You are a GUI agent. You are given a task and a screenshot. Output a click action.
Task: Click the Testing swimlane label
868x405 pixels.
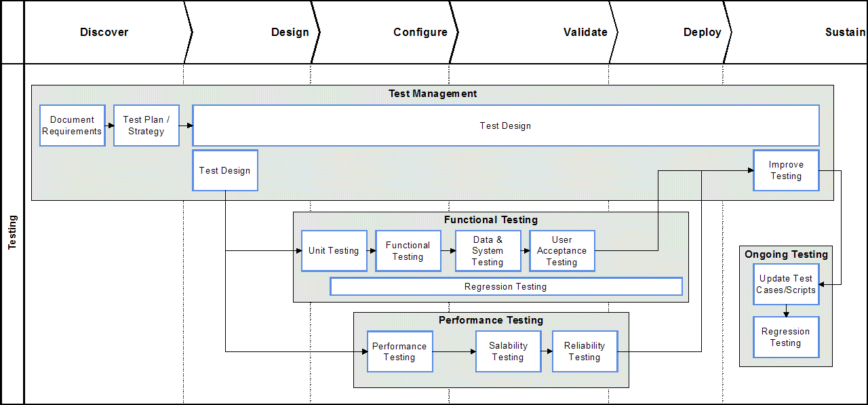point(14,228)
